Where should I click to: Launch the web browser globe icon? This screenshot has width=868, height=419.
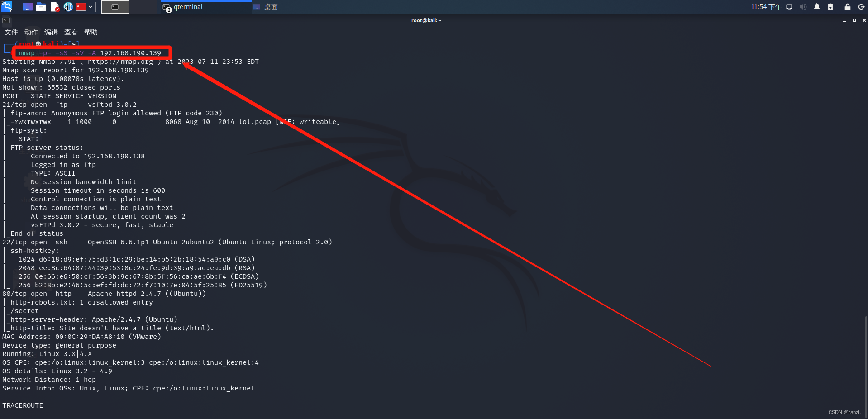click(x=68, y=7)
